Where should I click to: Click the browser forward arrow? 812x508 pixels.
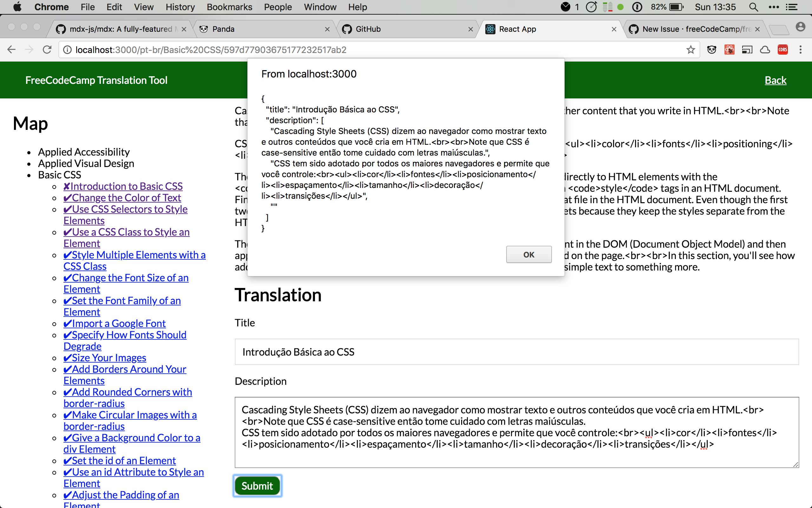[29, 50]
